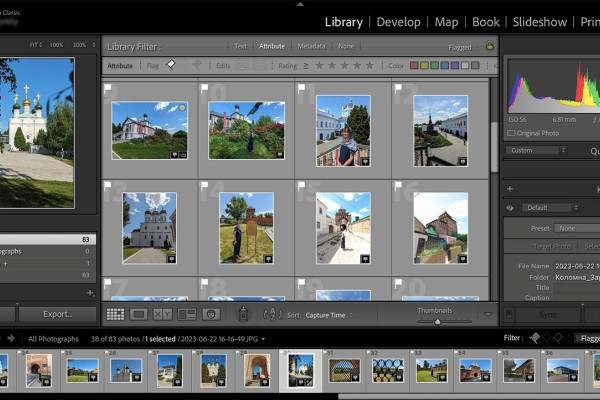Open the Custom saved preset dropdown
The width and height of the screenshot is (600, 400).
[x=536, y=150]
